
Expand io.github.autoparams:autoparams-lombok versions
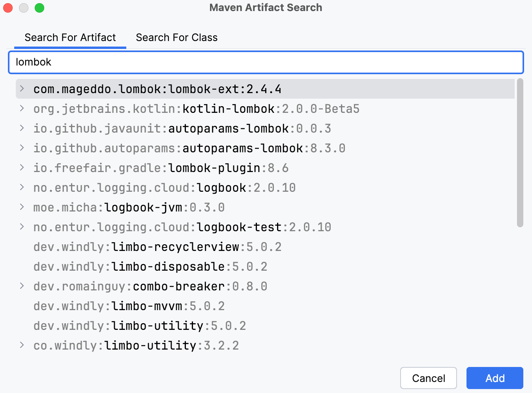[x=22, y=148]
